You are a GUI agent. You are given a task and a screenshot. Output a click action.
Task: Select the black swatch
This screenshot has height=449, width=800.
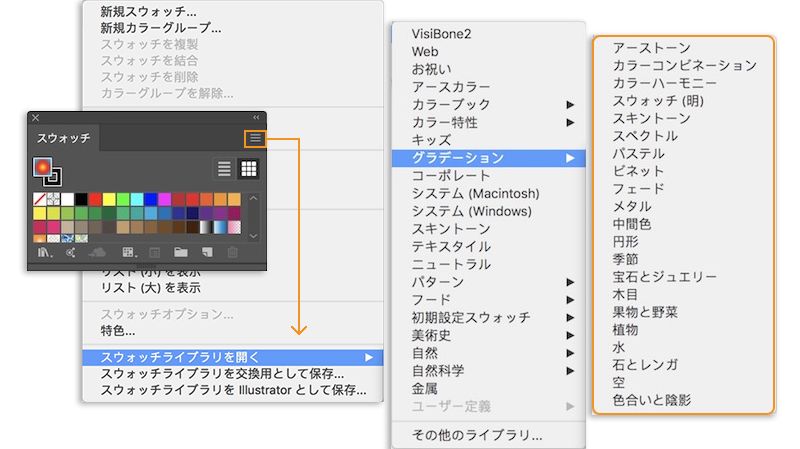(x=81, y=198)
